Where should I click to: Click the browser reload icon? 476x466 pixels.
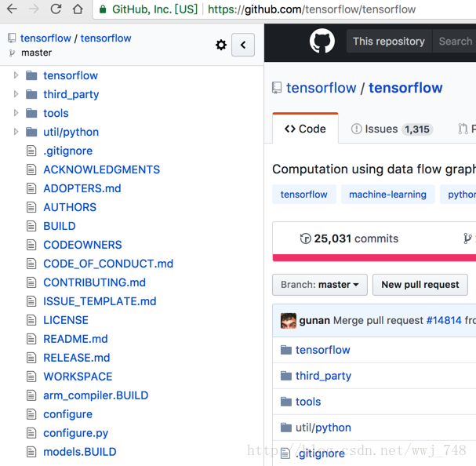[56, 9]
